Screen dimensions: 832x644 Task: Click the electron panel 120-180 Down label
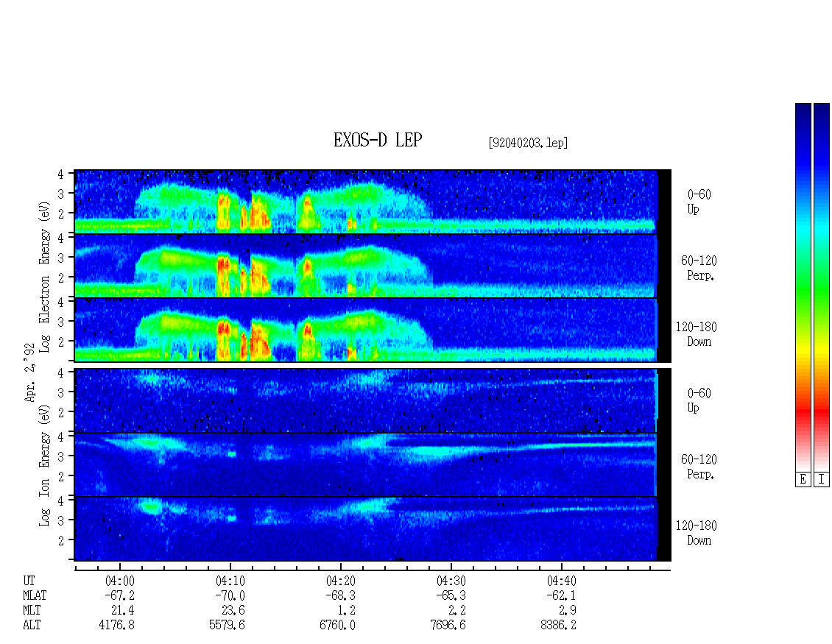pyautogui.click(x=697, y=334)
